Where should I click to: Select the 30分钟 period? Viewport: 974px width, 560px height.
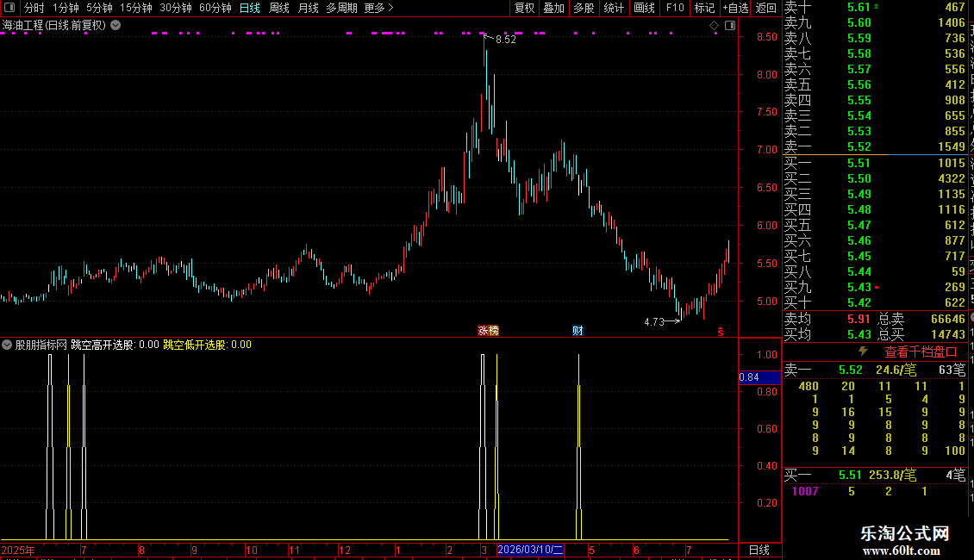pyautogui.click(x=176, y=8)
